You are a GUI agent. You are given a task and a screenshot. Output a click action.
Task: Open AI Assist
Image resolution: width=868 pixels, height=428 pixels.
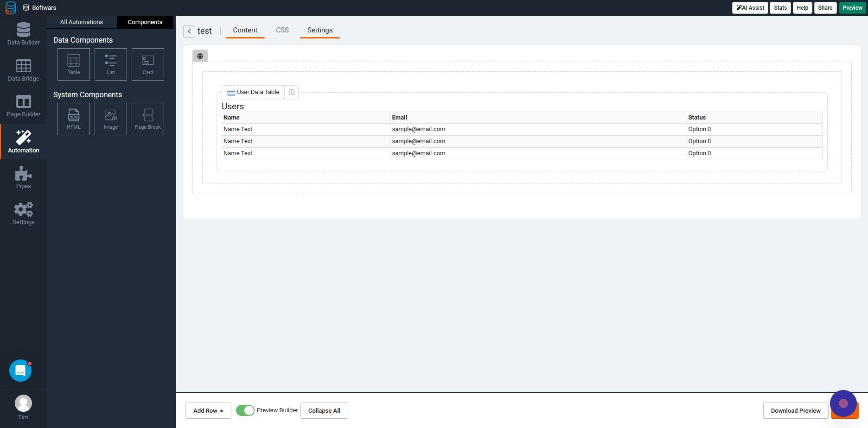749,7
